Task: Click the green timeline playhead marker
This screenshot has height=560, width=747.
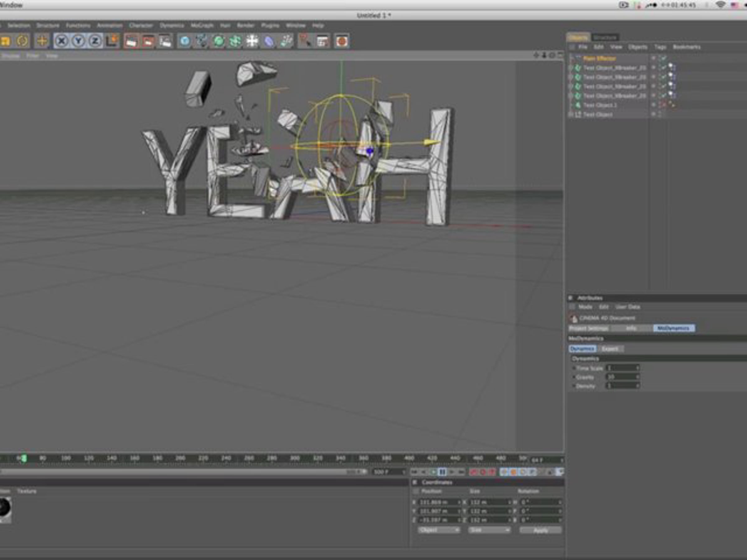Action: tap(24, 458)
